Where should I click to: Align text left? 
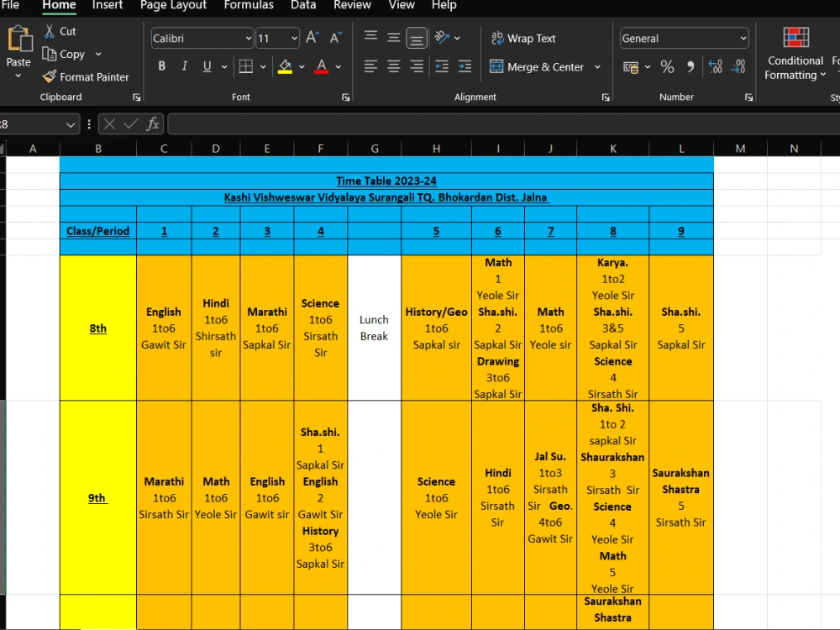370,66
